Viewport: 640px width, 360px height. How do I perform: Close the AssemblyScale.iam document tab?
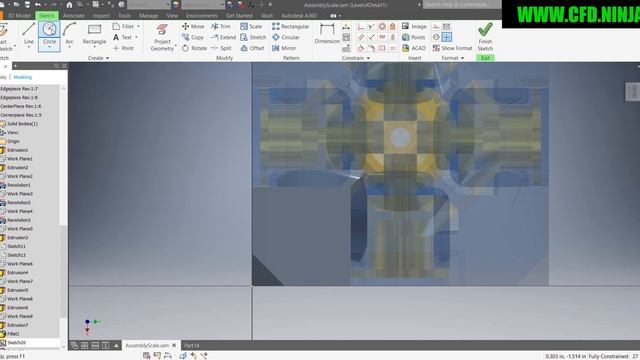[174, 345]
